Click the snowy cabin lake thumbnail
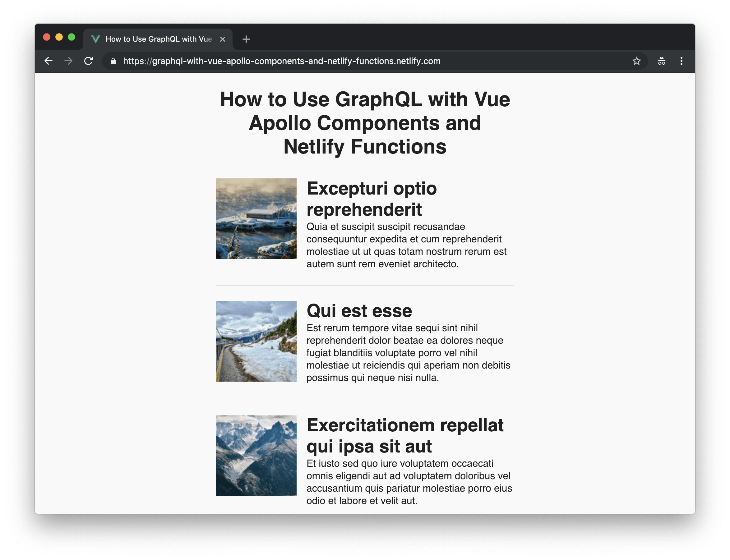This screenshot has height=560, width=730. coord(256,219)
